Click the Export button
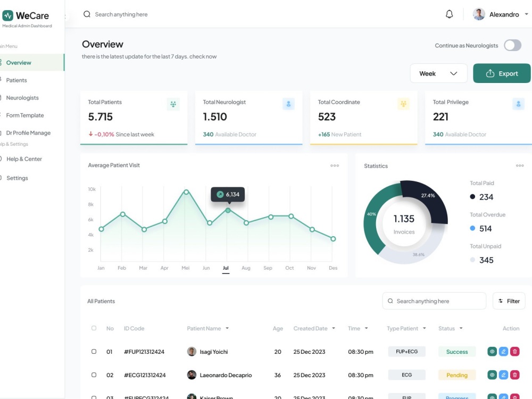532x399 pixels. [502, 73]
